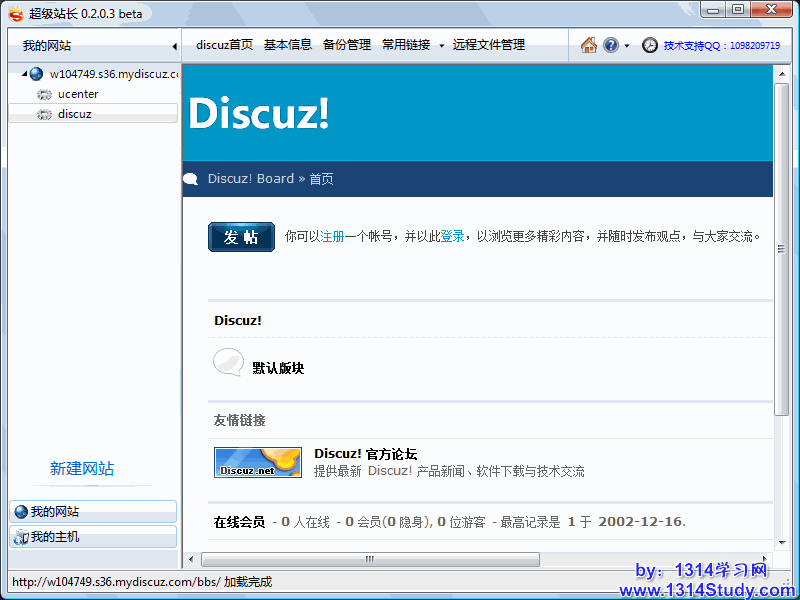Click the horizontal scrollbar thumb at bottom
Viewport: 800px width, 600px height.
pos(371,559)
